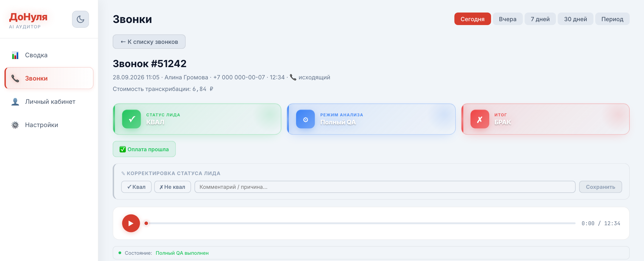Click the operator name Алина Громова
This screenshot has height=261, width=644.
tap(186, 77)
